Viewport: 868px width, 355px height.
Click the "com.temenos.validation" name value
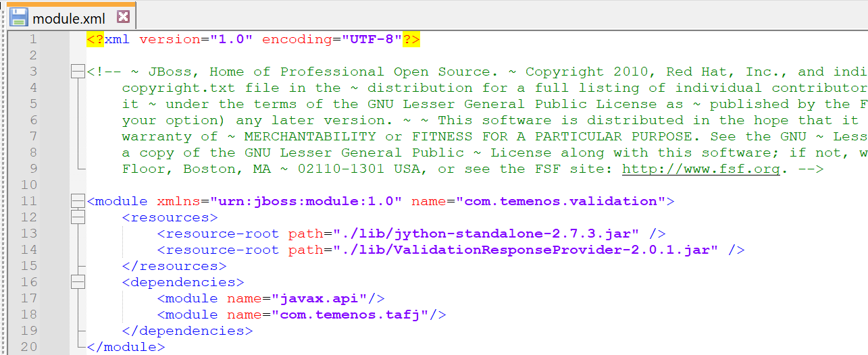point(561,201)
